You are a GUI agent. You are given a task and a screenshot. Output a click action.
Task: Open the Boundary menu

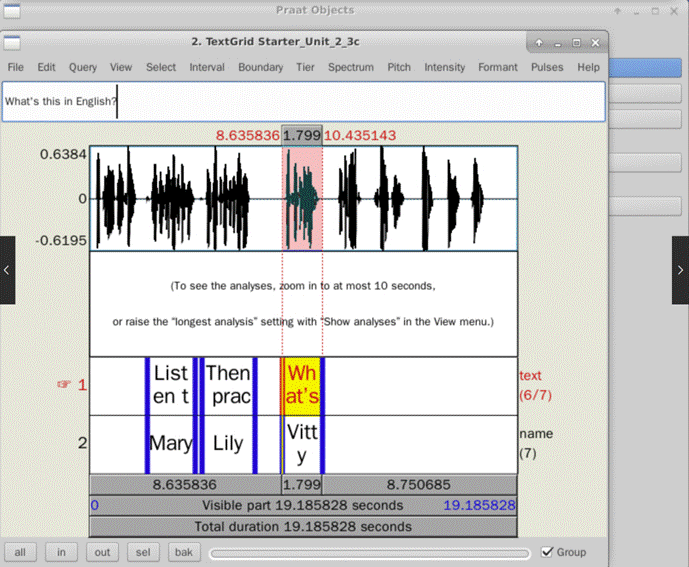[x=261, y=67]
